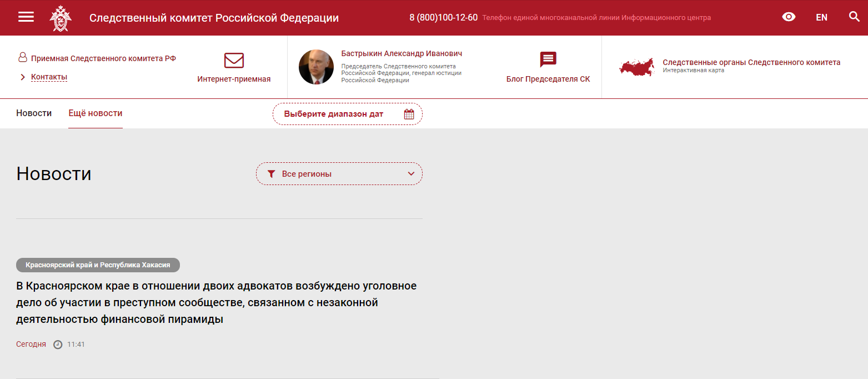Image resolution: width=868 pixels, height=379 pixels.
Task: Click the clock icon beside 11:41
Action: 58,345
